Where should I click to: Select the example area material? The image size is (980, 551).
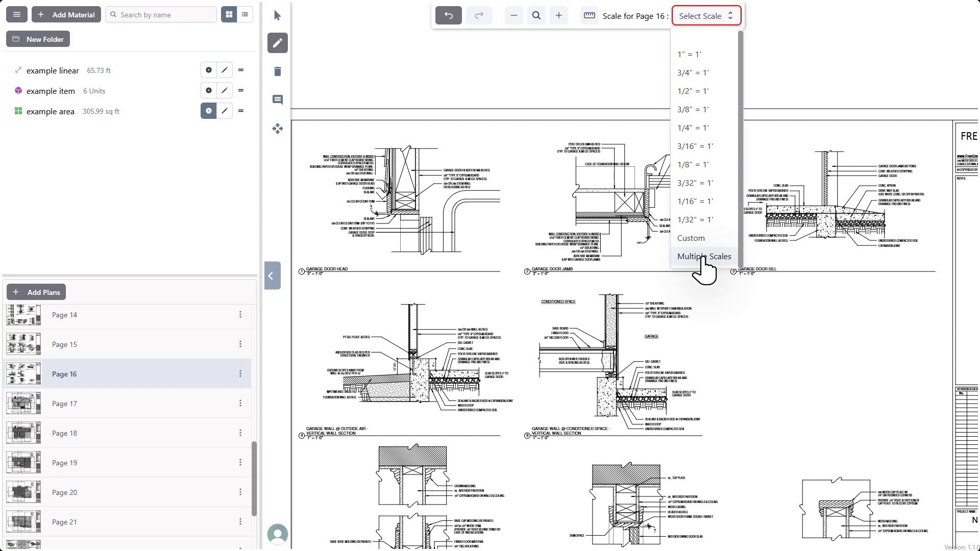50,111
